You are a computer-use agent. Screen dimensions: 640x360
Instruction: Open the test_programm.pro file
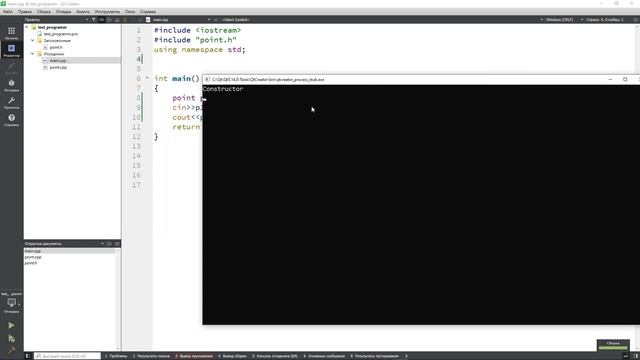(x=61, y=34)
